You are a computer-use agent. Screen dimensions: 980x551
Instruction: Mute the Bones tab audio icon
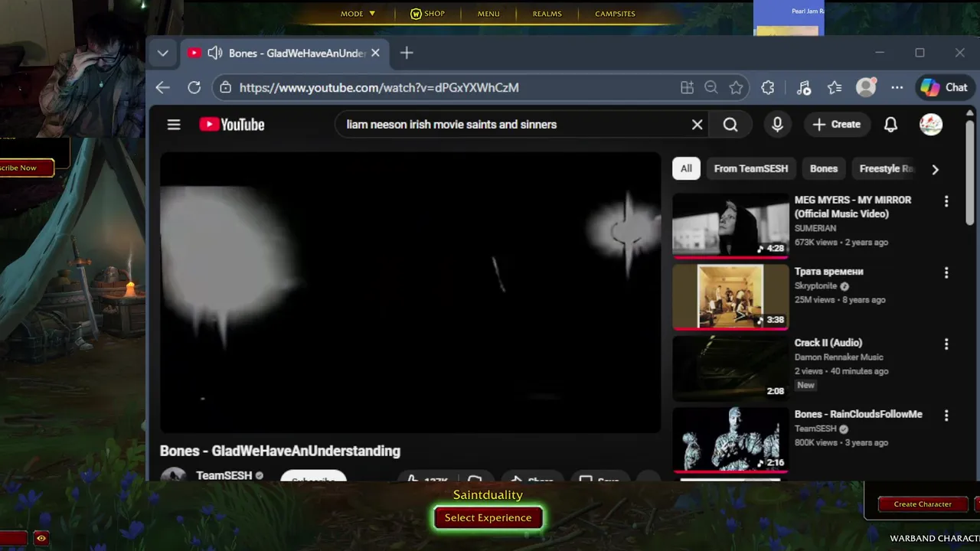215,53
